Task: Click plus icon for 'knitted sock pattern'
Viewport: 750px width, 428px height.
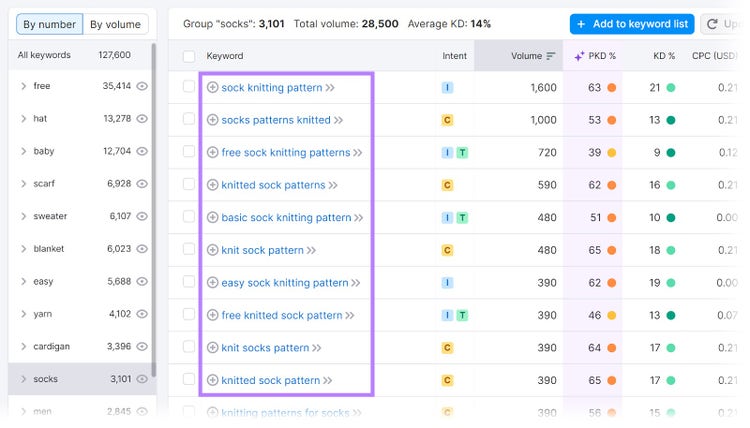Action: coord(212,380)
